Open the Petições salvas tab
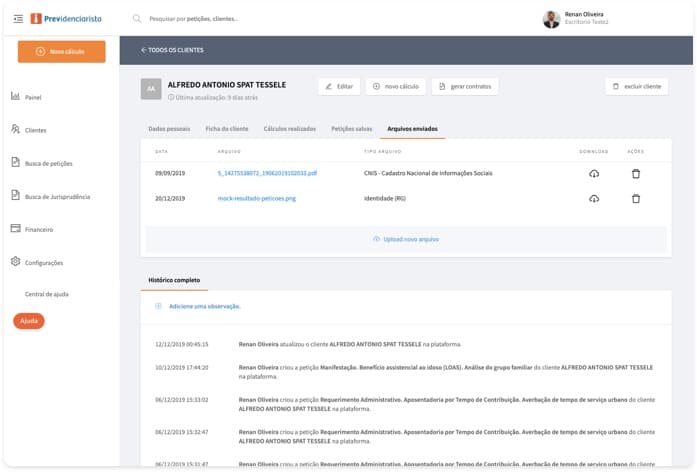The height and width of the screenshot is (472, 697). pyautogui.click(x=352, y=129)
